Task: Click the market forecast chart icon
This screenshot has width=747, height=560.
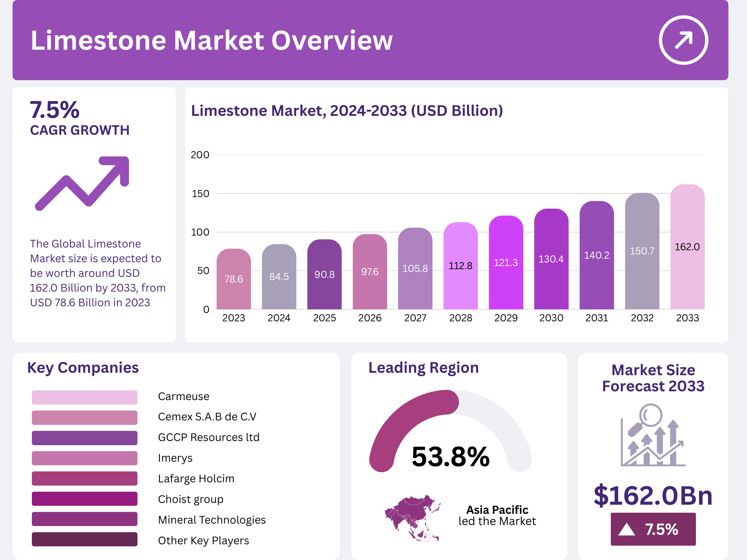Action: [652, 436]
